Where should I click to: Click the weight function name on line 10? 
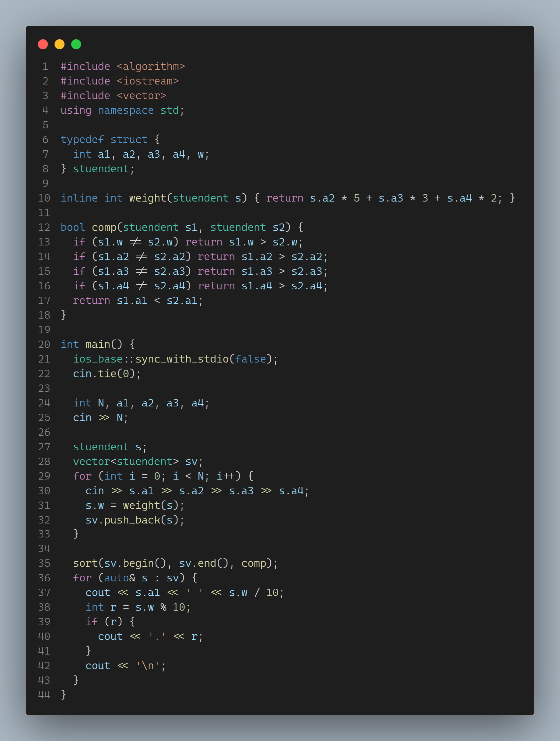[x=147, y=198]
